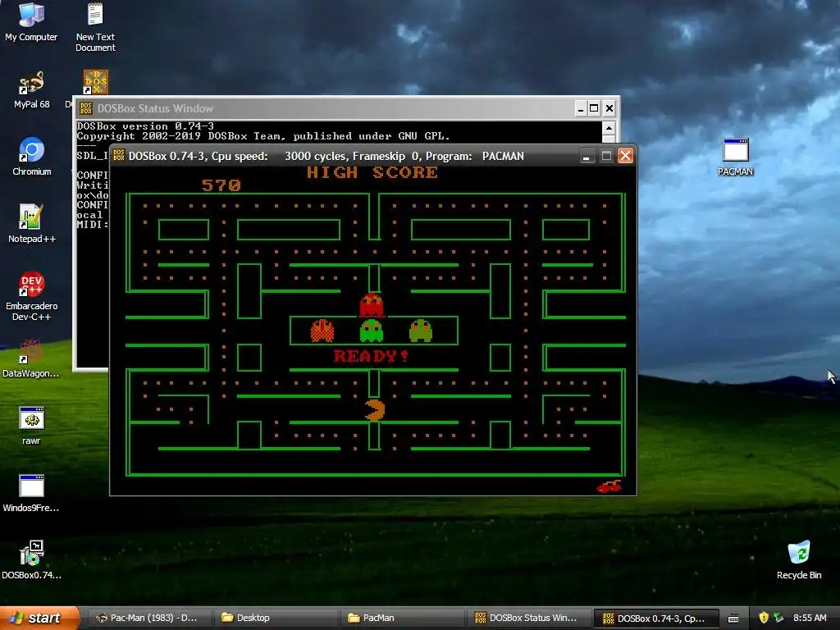The image size is (840, 630).
Task: Click the security shield tray icon
Action: click(764, 618)
